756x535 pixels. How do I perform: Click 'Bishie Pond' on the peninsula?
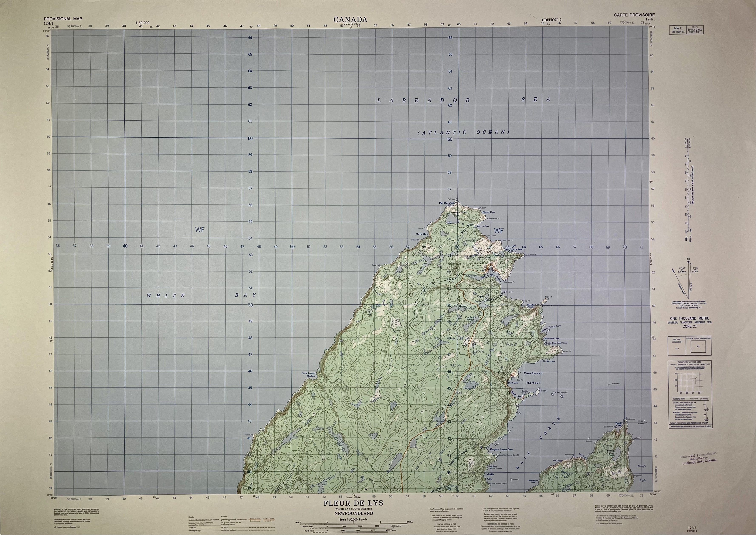495,254
